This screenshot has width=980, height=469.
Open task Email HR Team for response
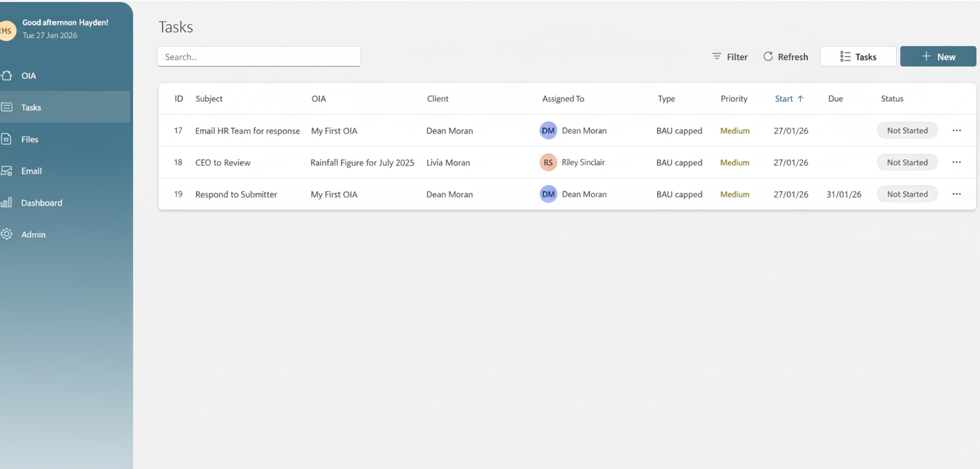(x=248, y=131)
